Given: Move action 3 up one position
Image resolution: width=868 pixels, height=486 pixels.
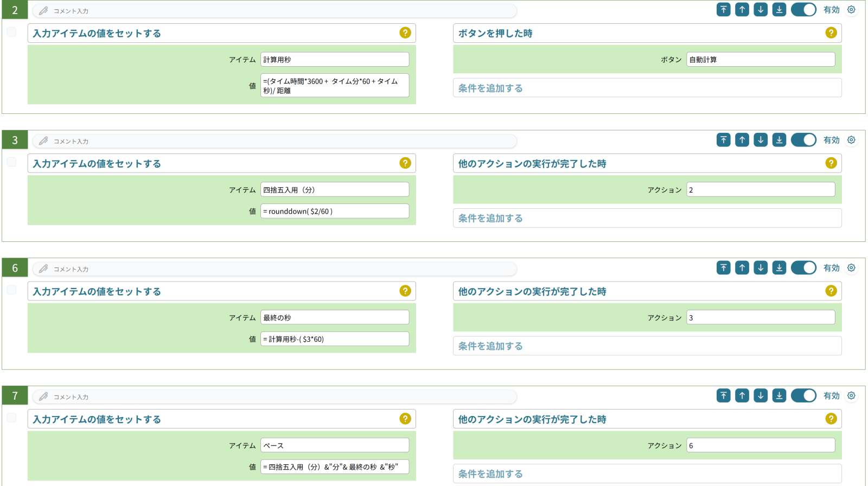Looking at the screenshot, I should [742, 140].
